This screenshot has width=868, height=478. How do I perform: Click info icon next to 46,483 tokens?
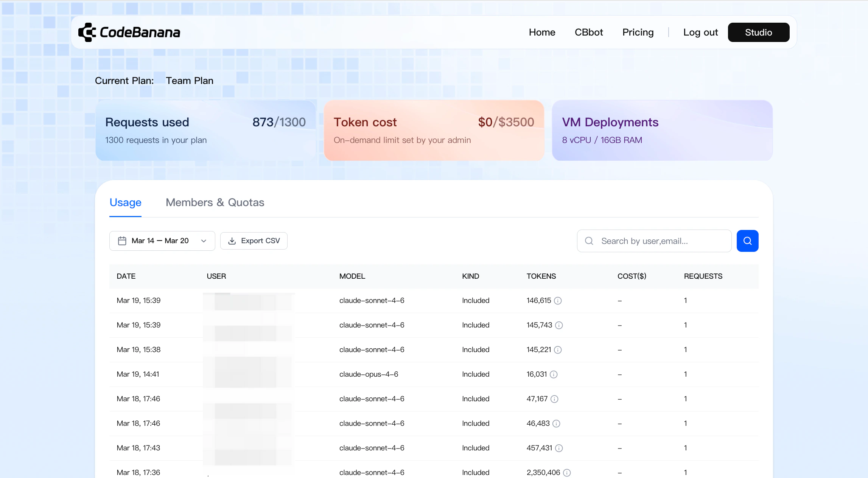[556, 424]
